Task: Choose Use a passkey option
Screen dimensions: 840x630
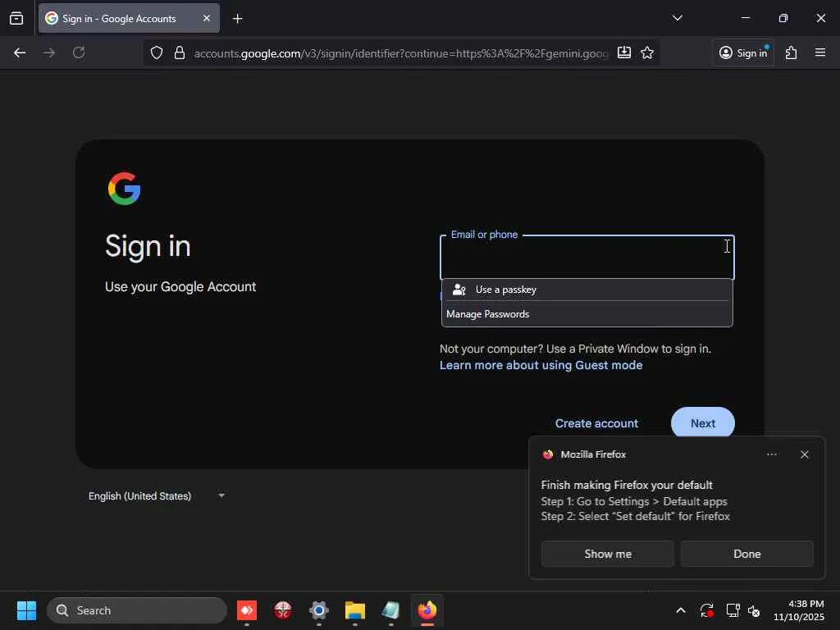Action: pos(587,290)
